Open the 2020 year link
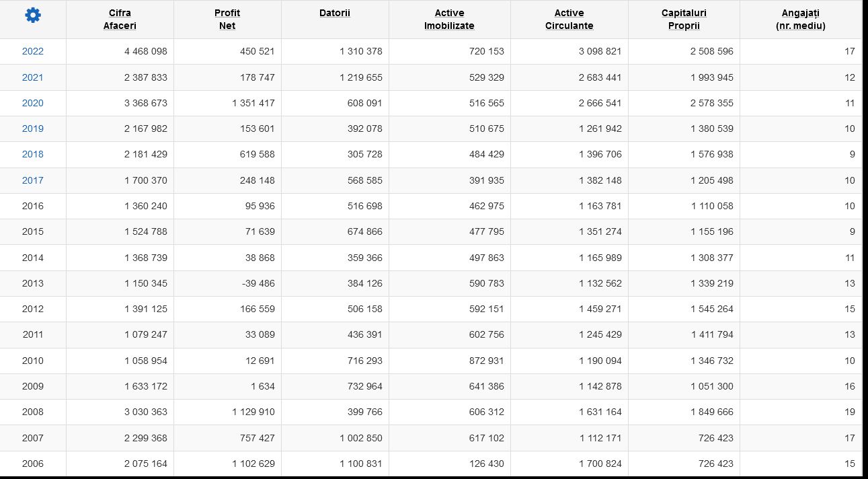The width and height of the screenshot is (868, 479). tap(32, 103)
